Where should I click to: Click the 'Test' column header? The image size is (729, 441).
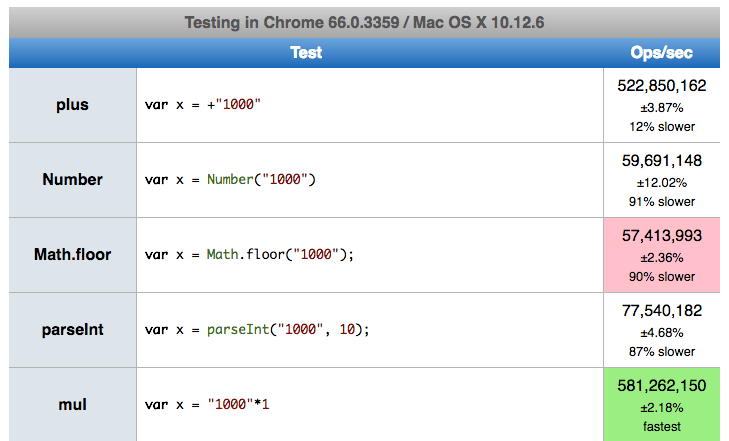click(x=306, y=53)
